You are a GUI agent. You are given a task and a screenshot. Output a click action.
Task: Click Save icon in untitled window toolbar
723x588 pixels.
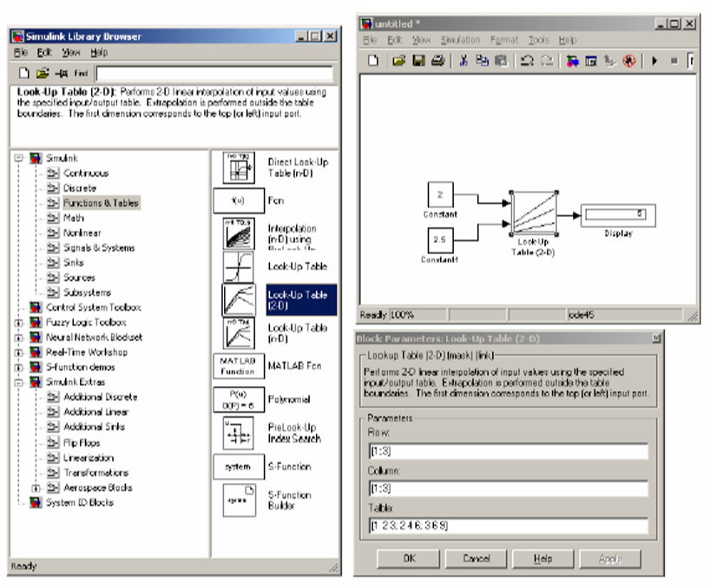(x=418, y=61)
